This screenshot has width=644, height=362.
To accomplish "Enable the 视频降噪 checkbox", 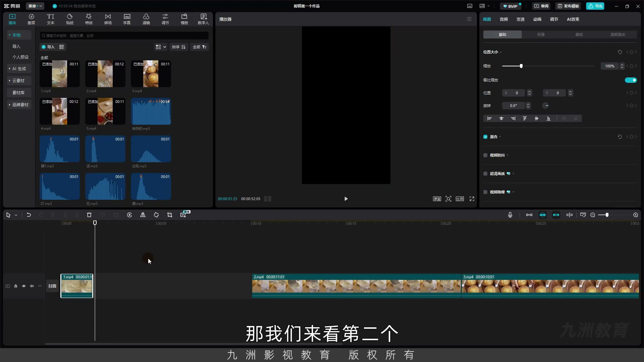I will pos(485,192).
